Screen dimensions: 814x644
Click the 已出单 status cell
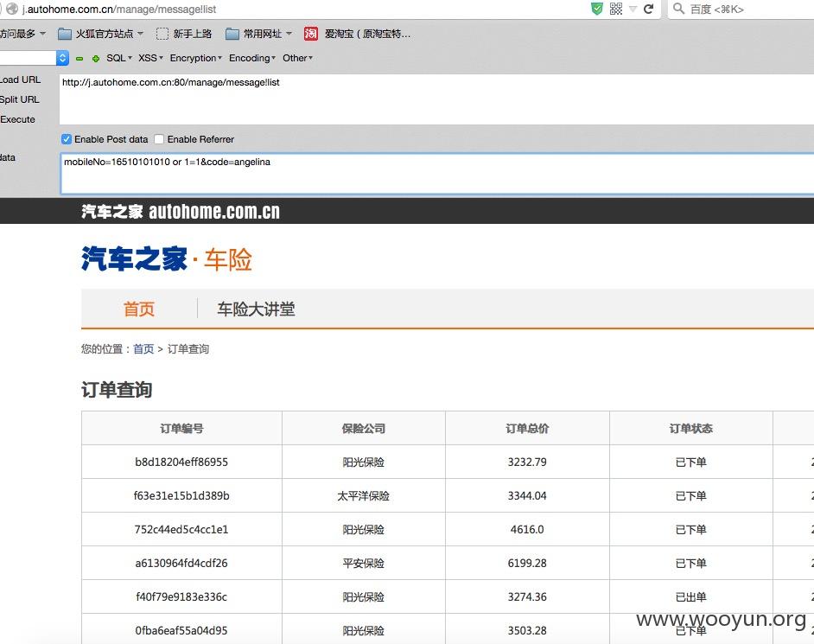(x=691, y=597)
